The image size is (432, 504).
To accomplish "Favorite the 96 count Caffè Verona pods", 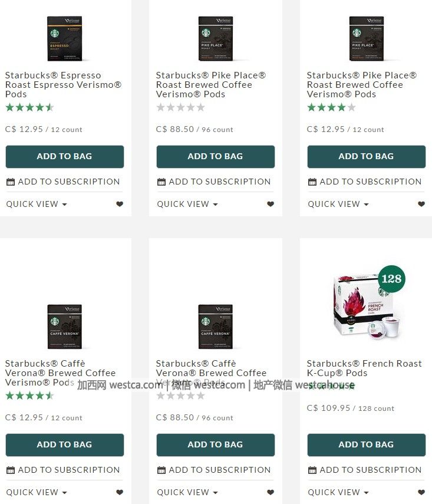I will pyautogui.click(x=271, y=492).
